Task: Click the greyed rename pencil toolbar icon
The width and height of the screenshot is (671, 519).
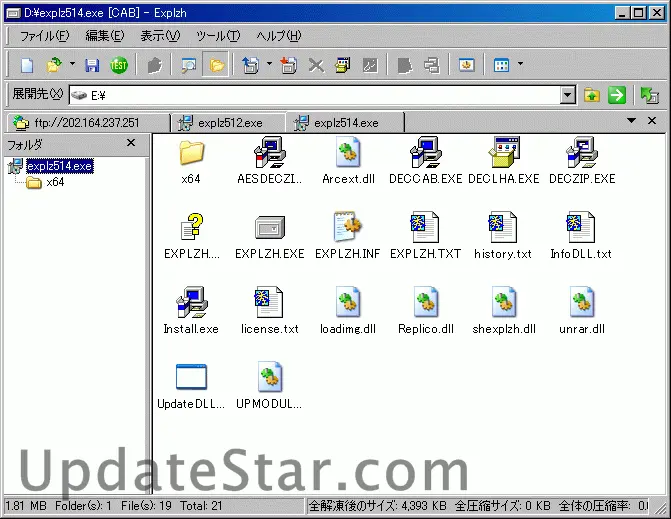Action: [x=370, y=65]
